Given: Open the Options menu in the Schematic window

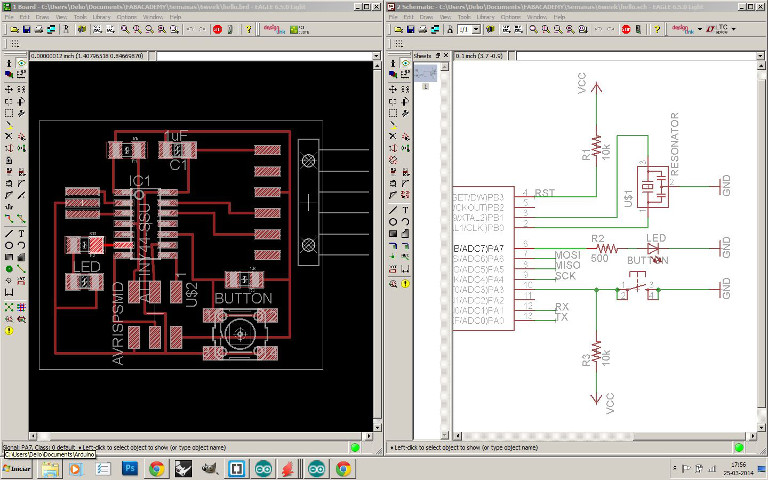Looking at the screenshot, I should (511, 17).
